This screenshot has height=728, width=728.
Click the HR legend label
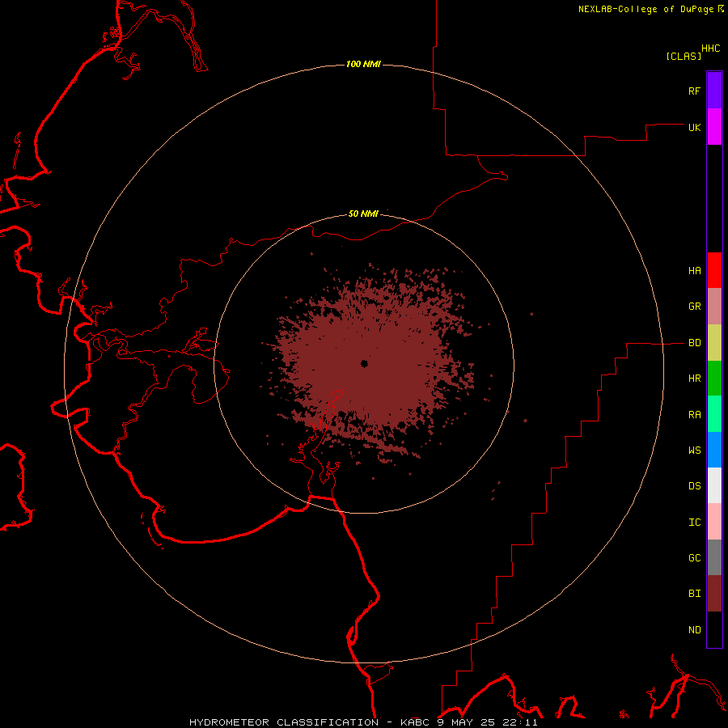[694, 379]
